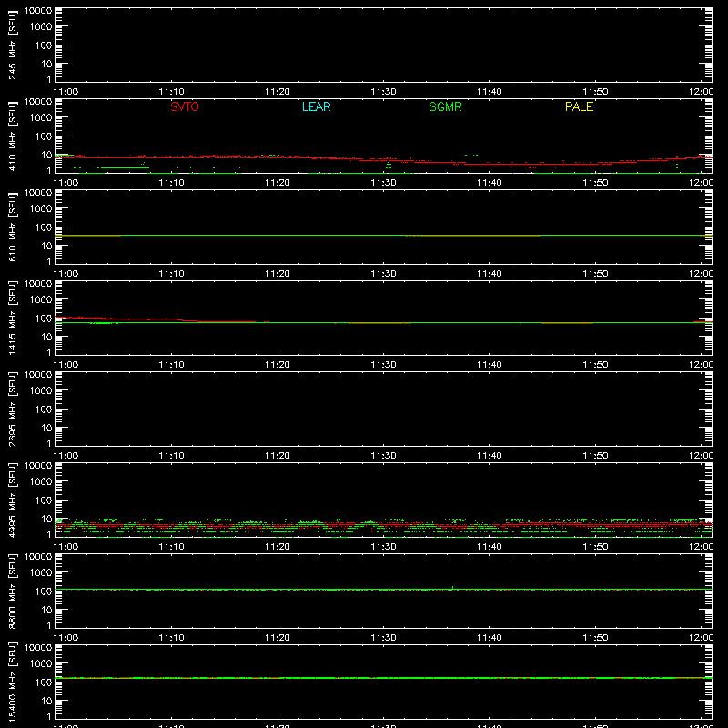Click the green spike in the 8800 MHz trace
Viewport: 728px width, 728px height.
tap(452, 588)
